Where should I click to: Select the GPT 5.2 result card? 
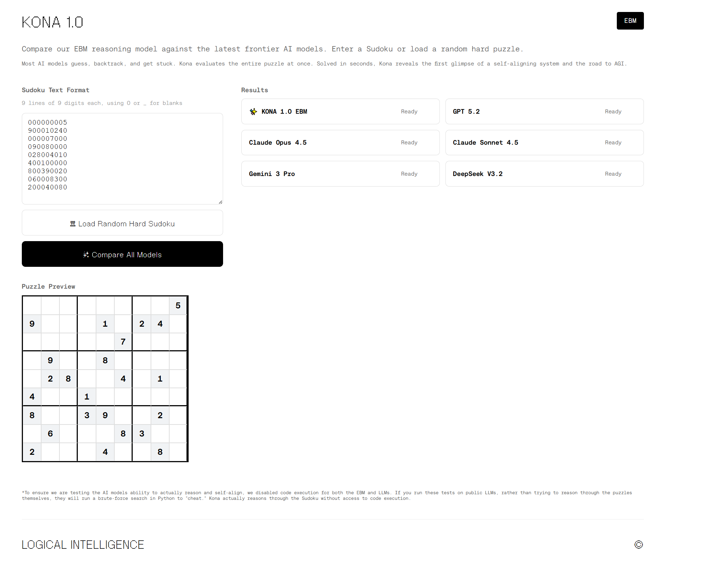click(x=544, y=112)
